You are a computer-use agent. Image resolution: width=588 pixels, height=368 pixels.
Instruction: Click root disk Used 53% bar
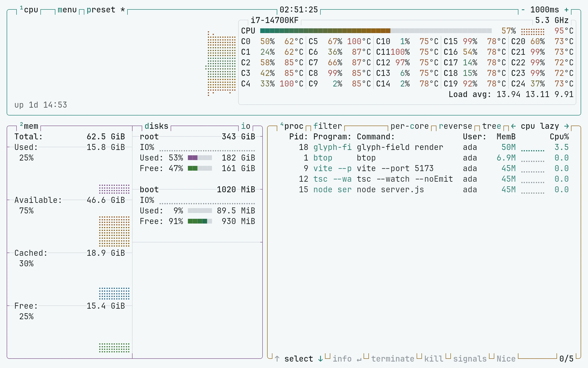[200, 158]
